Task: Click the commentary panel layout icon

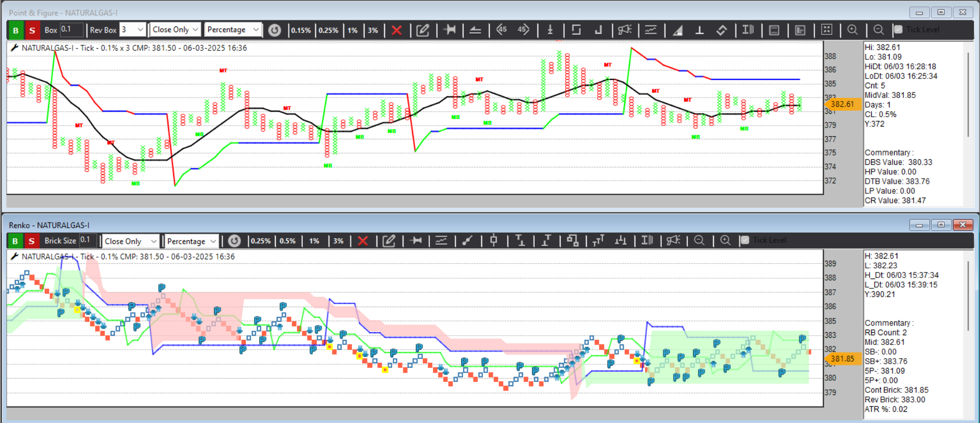Action: [x=800, y=30]
